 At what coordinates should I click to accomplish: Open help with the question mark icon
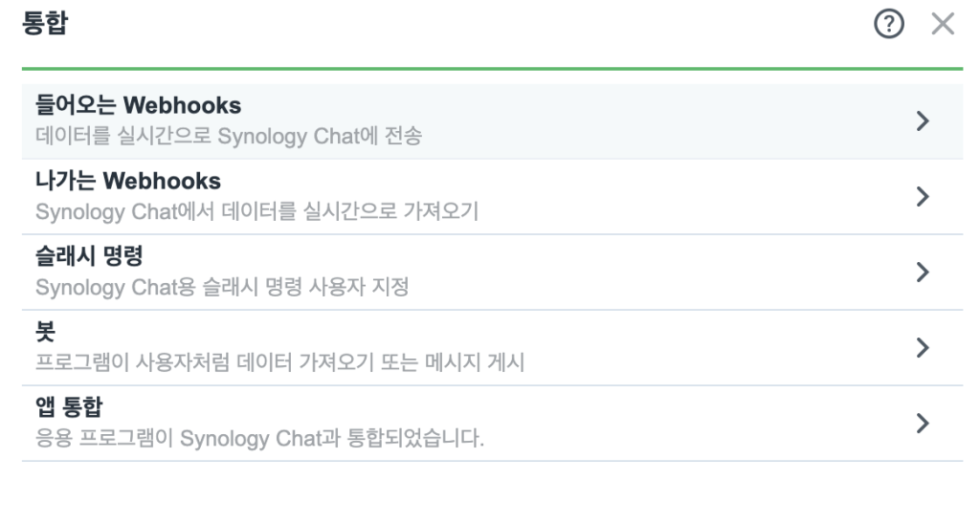click(x=889, y=24)
